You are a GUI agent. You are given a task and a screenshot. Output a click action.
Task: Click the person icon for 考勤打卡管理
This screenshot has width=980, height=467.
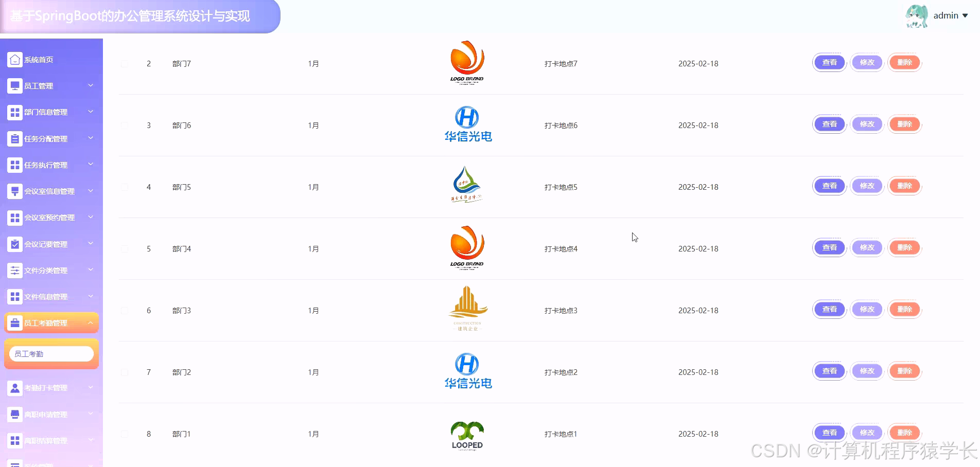pyautogui.click(x=15, y=388)
